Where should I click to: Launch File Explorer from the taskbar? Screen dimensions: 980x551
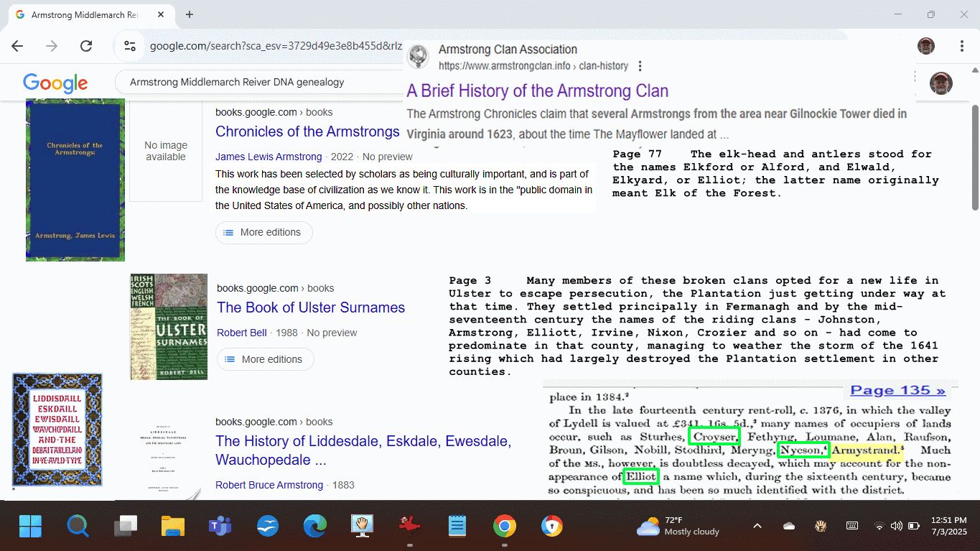pyautogui.click(x=173, y=527)
